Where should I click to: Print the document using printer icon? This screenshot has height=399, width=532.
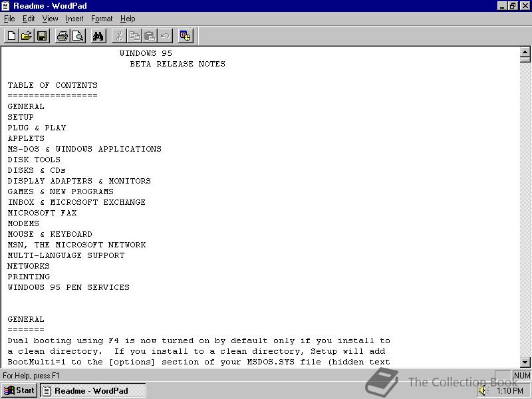(63, 36)
